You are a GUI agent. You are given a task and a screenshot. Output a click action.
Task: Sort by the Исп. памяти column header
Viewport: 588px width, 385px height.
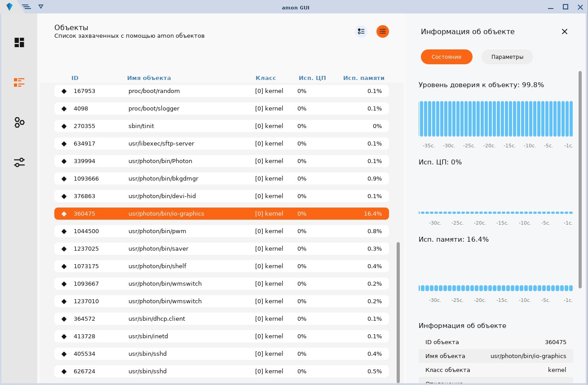(x=363, y=78)
